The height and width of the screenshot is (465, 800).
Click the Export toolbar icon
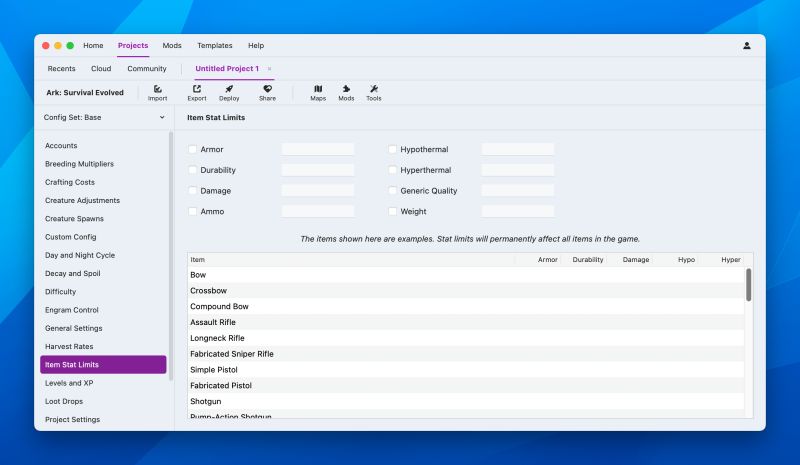pyautogui.click(x=197, y=93)
